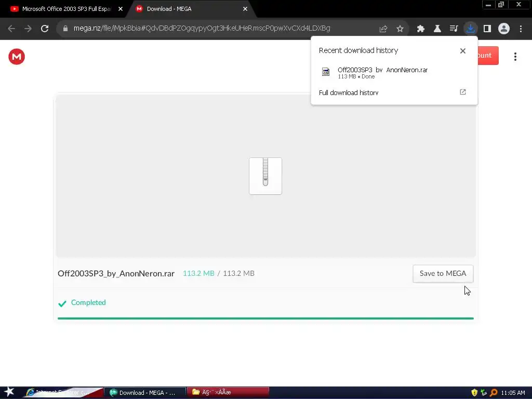Share this page icon in address bar
The width and height of the screenshot is (532, 399).
[383, 29]
